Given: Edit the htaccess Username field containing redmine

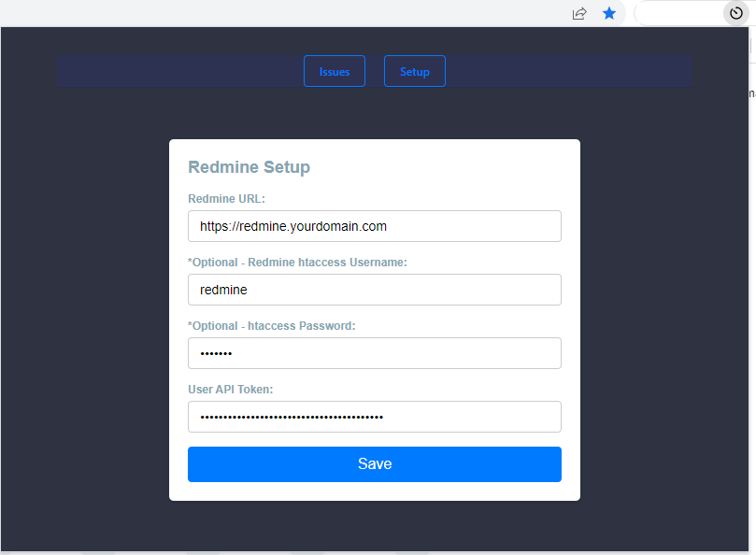Looking at the screenshot, I should coord(375,290).
